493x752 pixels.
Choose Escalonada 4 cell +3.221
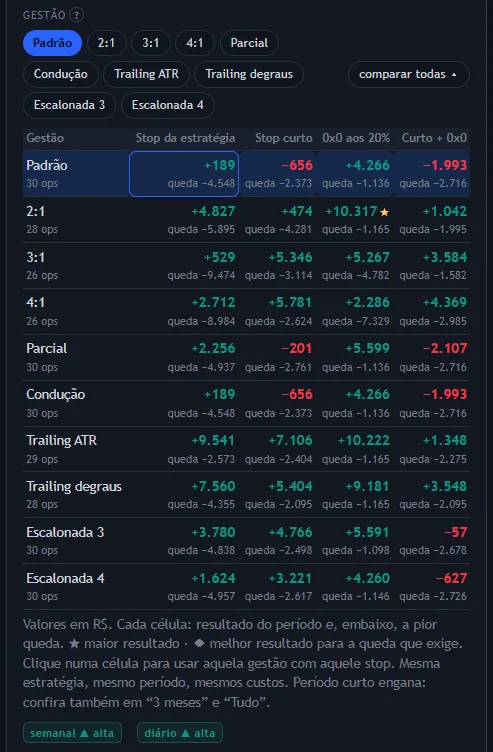[x=278, y=587]
